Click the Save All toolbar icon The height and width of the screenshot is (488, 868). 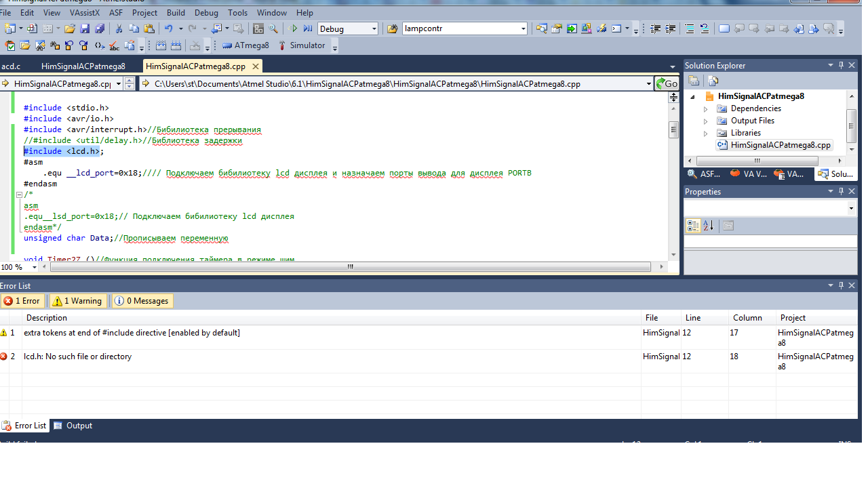pyautogui.click(x=100, y=28)
